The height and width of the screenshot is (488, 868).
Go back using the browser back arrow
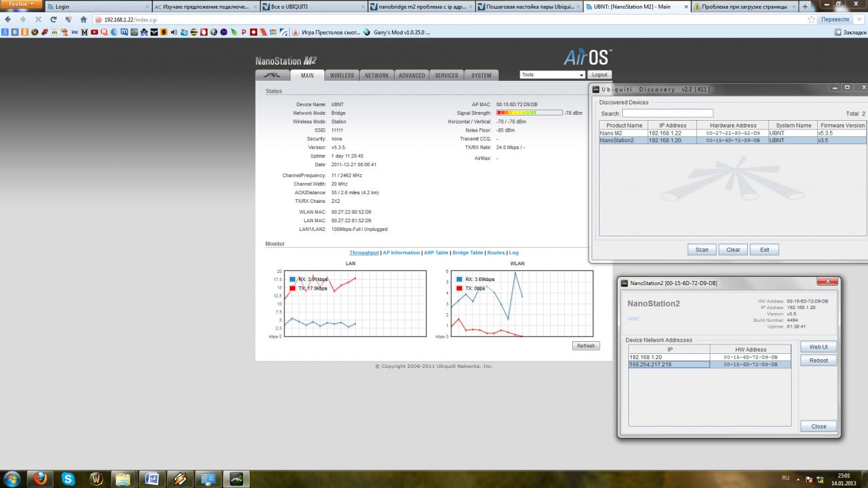[x=7, y=19]
